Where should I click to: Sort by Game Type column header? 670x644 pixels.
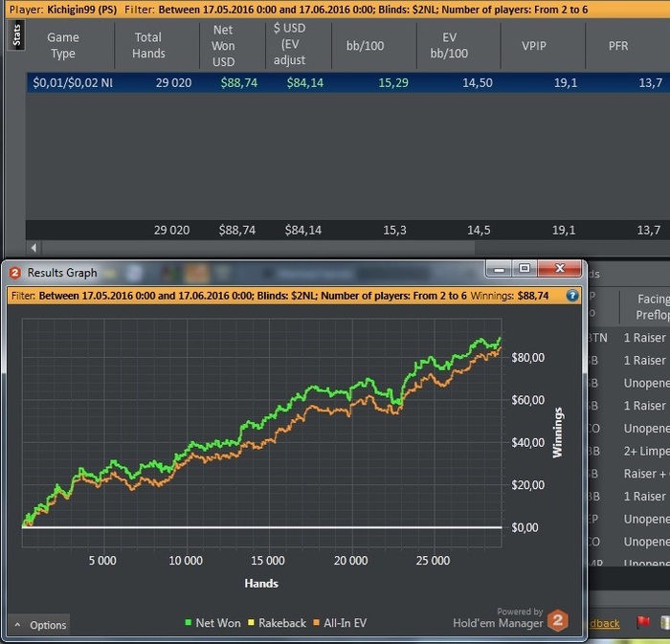point(63,45)
